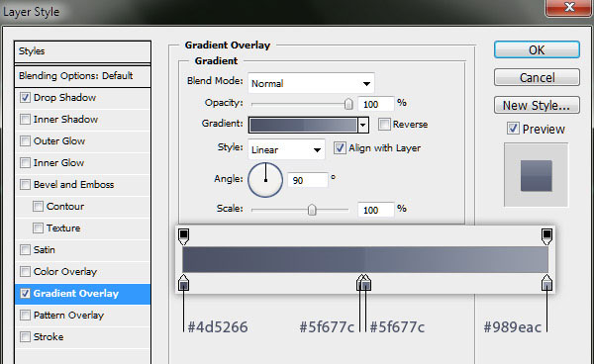Uncheck Align with Layer

pos(340,148)
